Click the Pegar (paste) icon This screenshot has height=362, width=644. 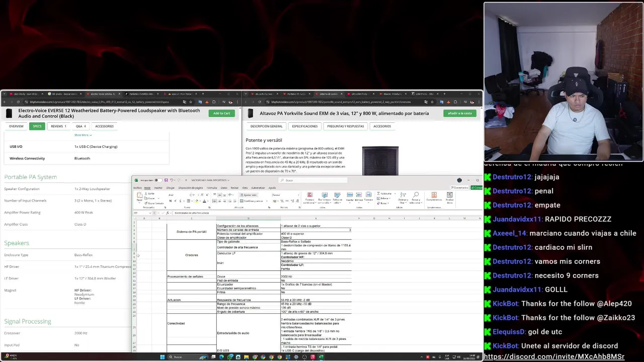click(x=139, y=195)
